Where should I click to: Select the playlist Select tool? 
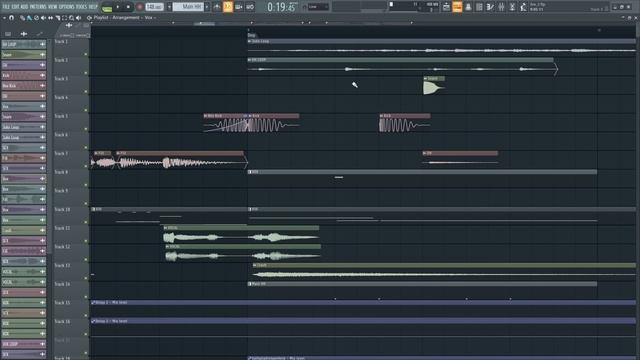point(64,18)
